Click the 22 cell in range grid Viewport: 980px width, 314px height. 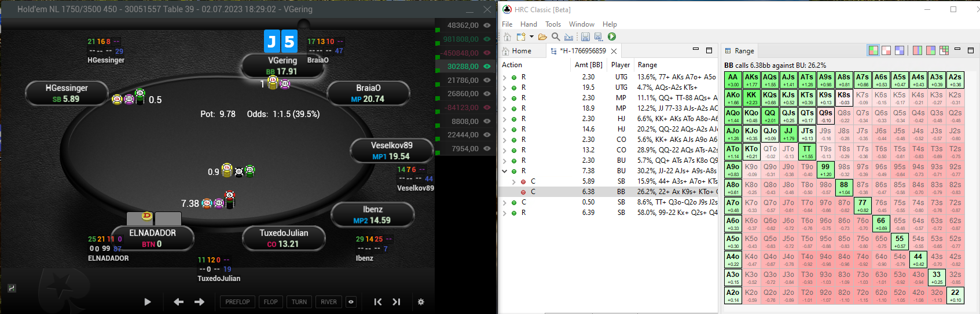(x=955, y=295)
